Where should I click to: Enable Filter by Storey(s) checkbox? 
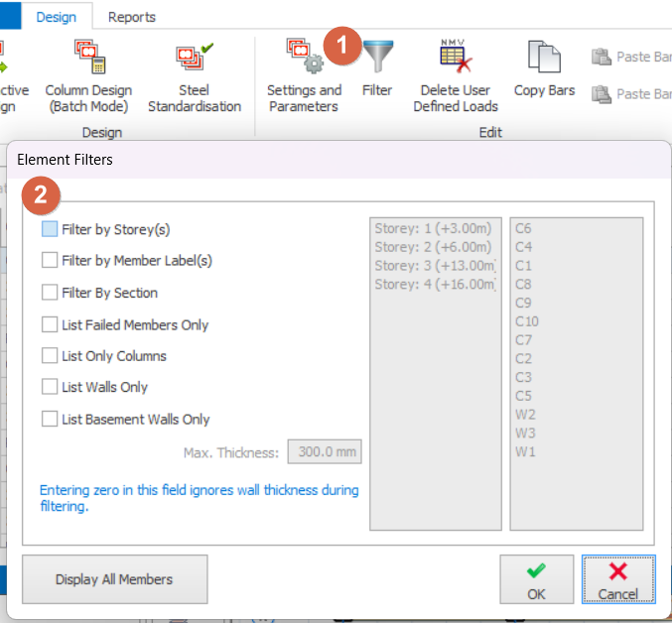pos(50,229)
